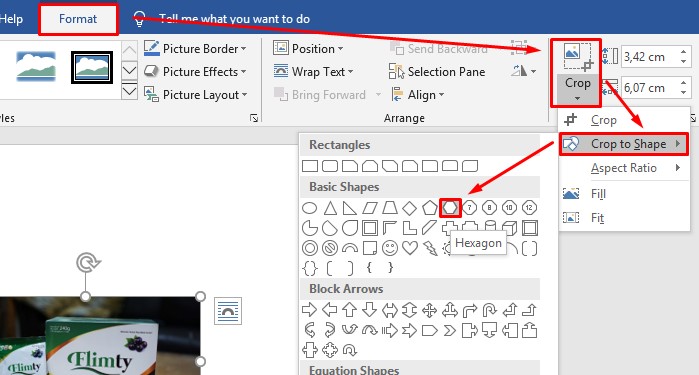Screen dimensions: 699x375
Task: Pick the Lightning Bolt shape
Action: [x=430, y=248]
